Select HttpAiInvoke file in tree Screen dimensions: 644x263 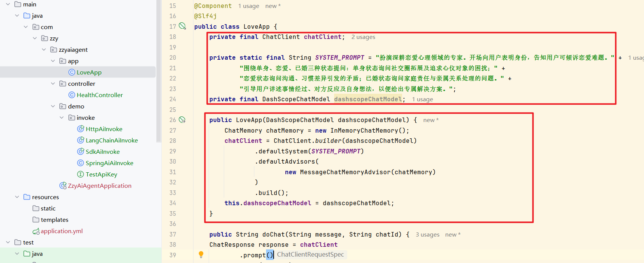tap(104, 129)
